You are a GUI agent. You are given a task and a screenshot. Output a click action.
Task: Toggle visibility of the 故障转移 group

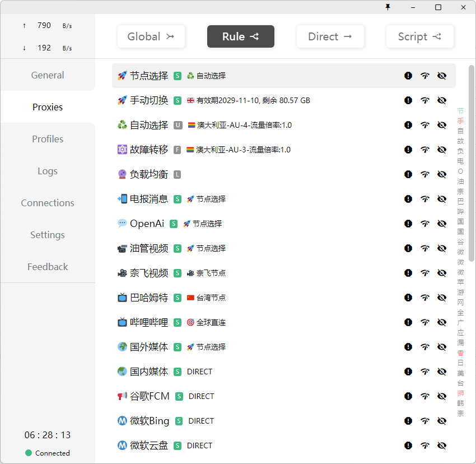tap(442, 149)
